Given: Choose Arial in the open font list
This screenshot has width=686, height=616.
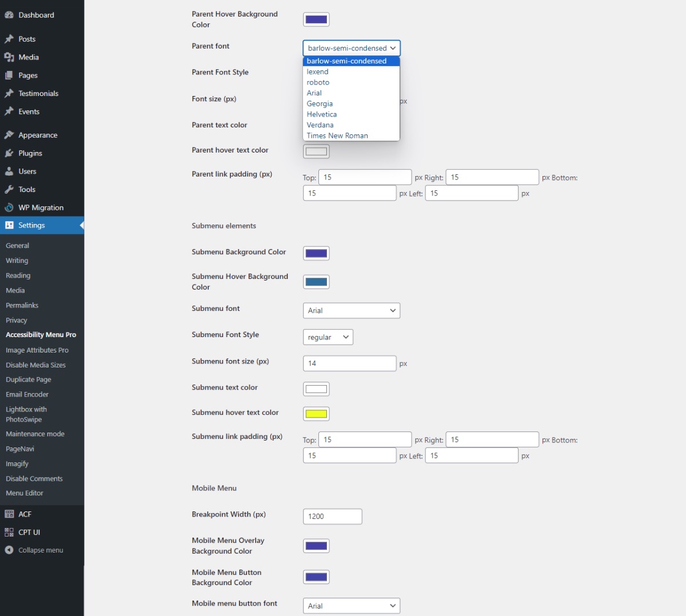Looking at the screenshot, I should [x=351, y=93].
